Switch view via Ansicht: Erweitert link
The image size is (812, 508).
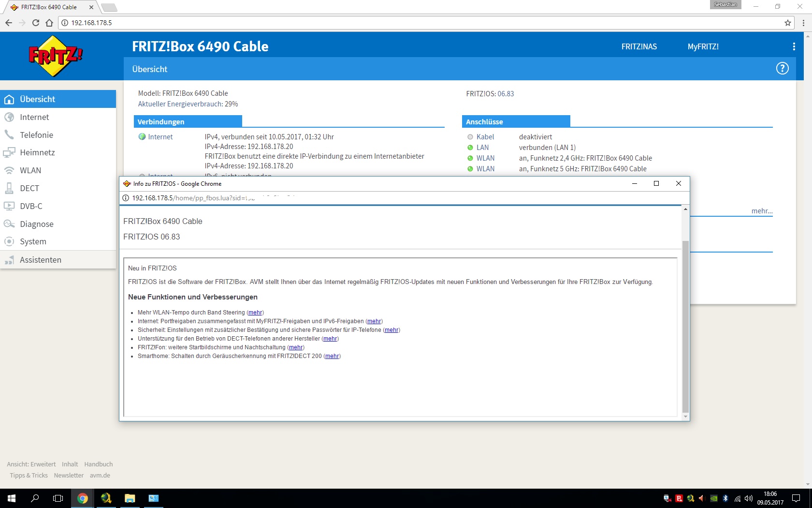point(31,464)
